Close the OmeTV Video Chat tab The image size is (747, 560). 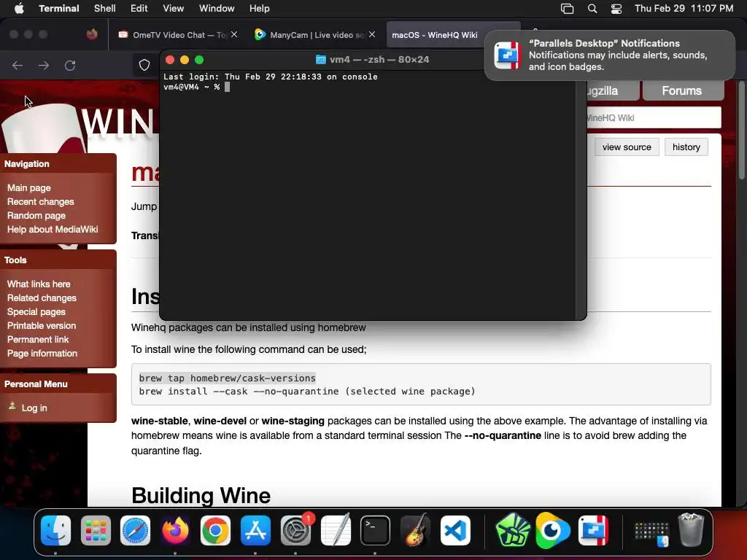point(234,34)
